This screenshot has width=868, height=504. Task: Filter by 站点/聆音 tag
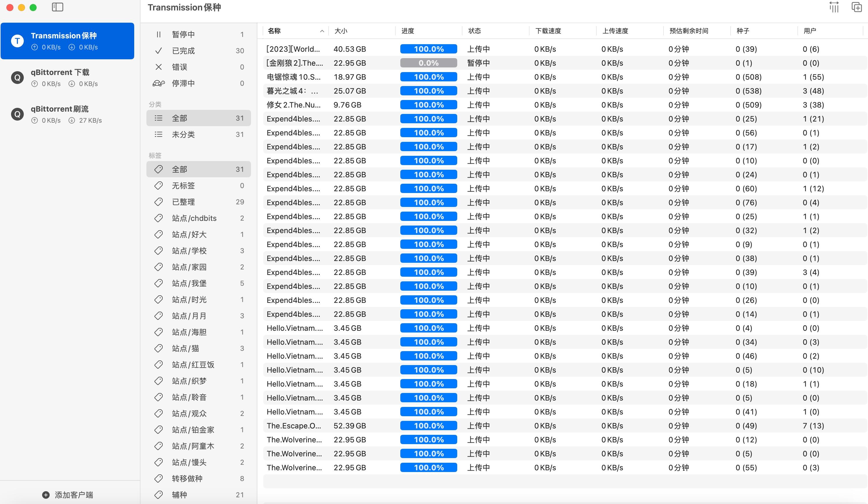[x=199, y=397]
